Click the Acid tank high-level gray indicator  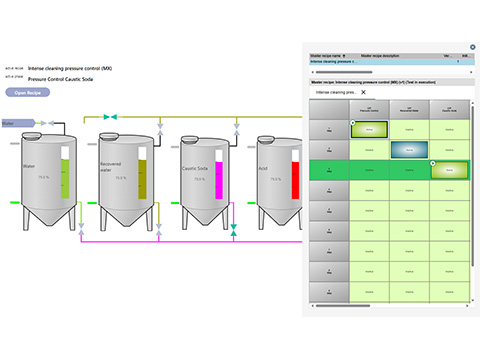tap(252, 147)
